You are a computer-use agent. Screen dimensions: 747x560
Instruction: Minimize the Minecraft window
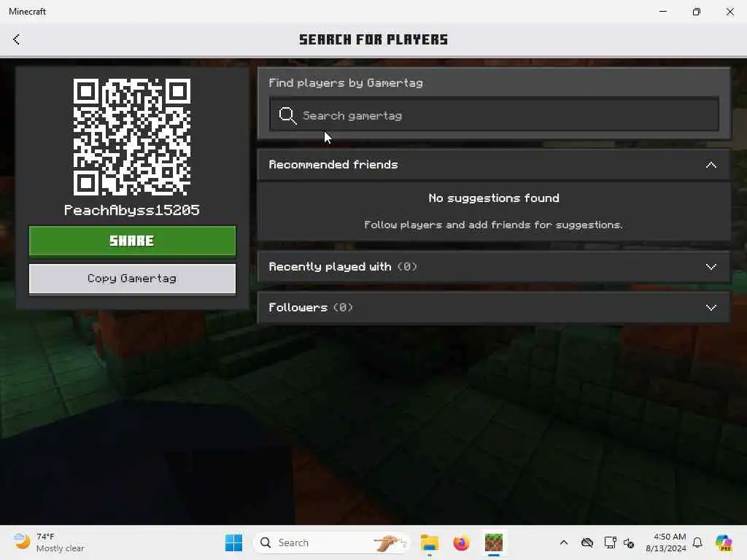662,12
